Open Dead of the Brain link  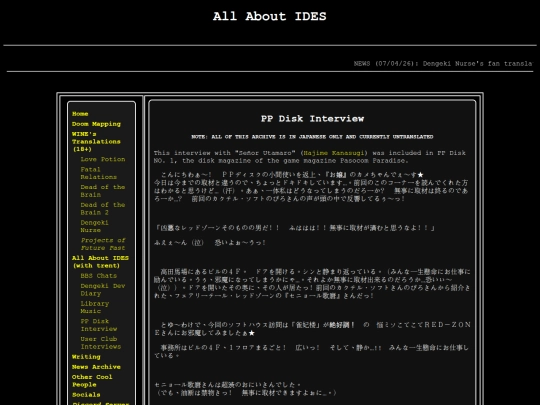[103, 191]
